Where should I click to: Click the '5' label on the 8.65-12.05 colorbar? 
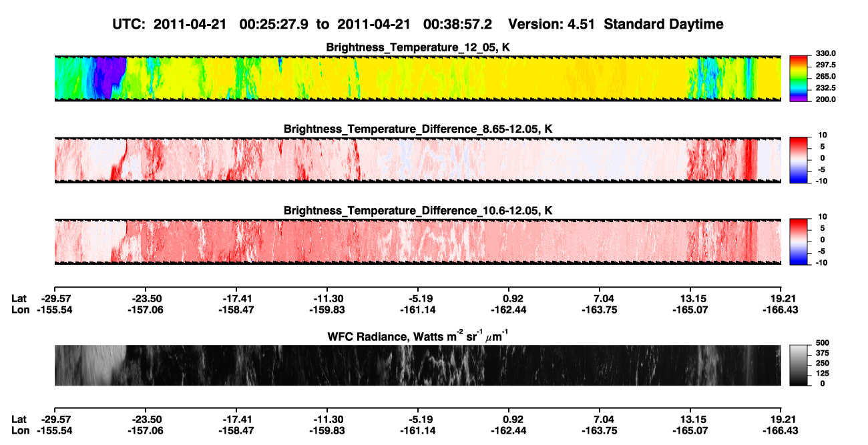click(822, 147)
